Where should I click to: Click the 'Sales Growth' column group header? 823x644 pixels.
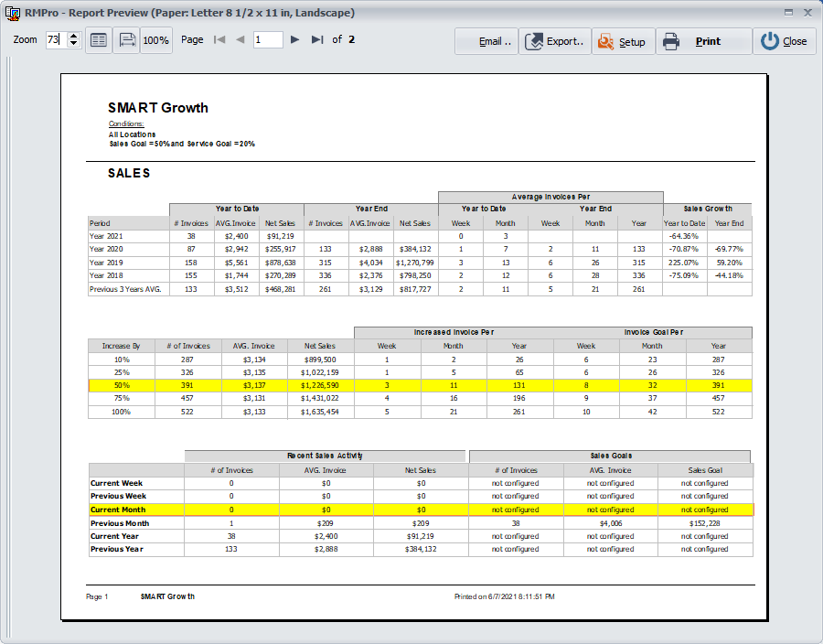[708, 209]
